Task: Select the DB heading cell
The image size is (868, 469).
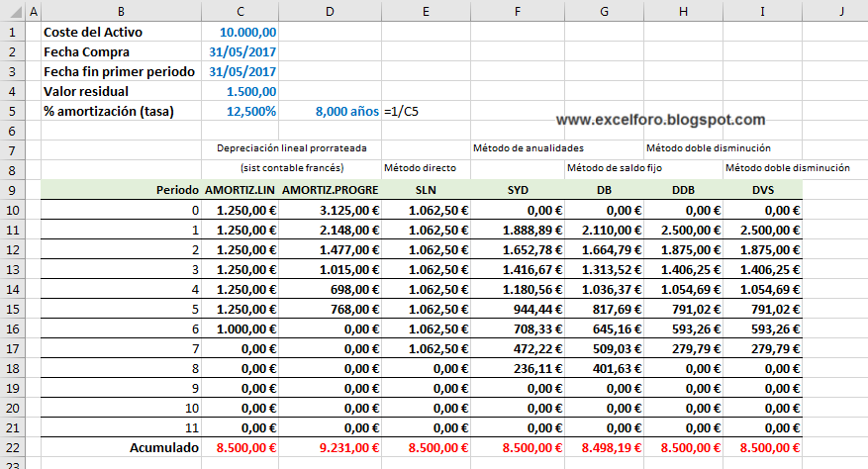Action: tap(605, 191)
